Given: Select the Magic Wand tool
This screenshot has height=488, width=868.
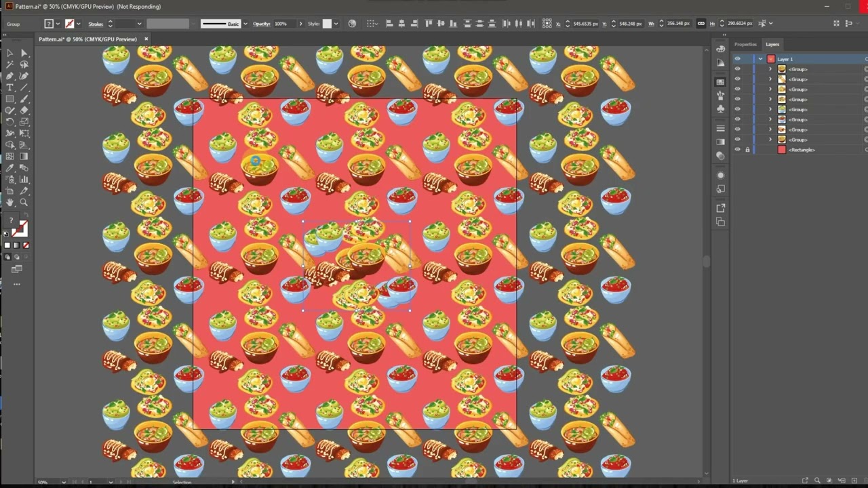Looking at the screenshot, I should pos(10,64).
